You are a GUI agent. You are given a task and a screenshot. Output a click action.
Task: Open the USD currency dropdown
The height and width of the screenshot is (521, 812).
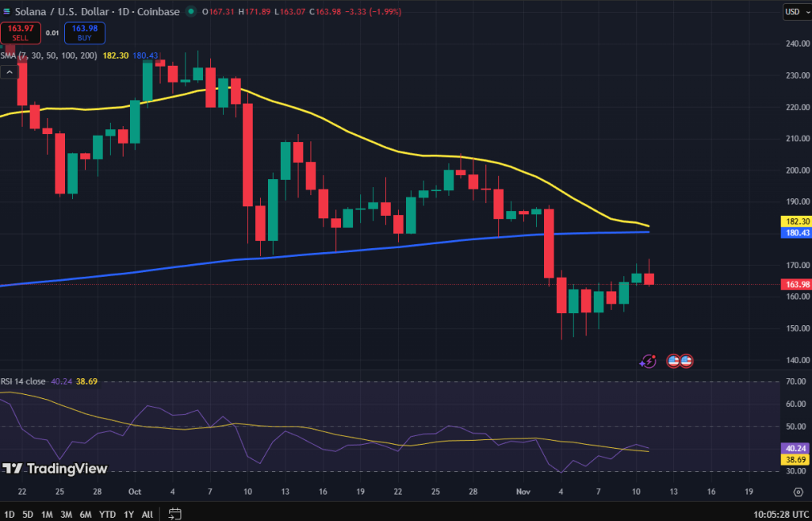click(x=795, y=12)
